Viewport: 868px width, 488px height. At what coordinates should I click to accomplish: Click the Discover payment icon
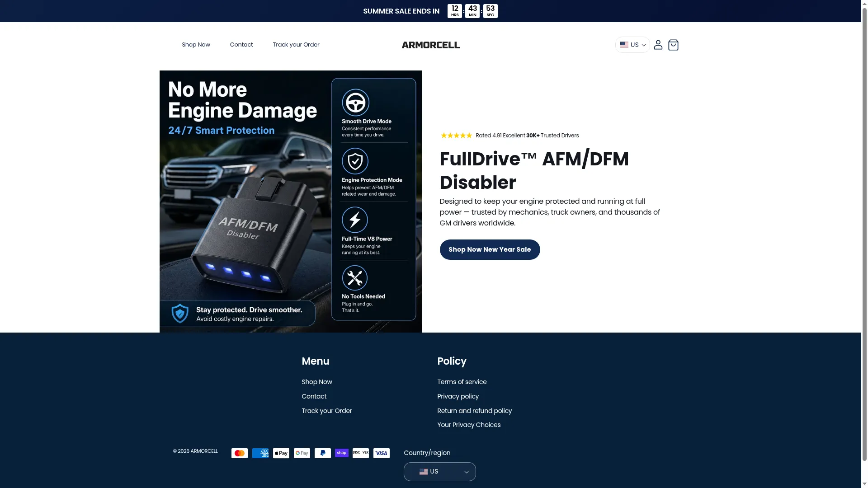(361, 453)
